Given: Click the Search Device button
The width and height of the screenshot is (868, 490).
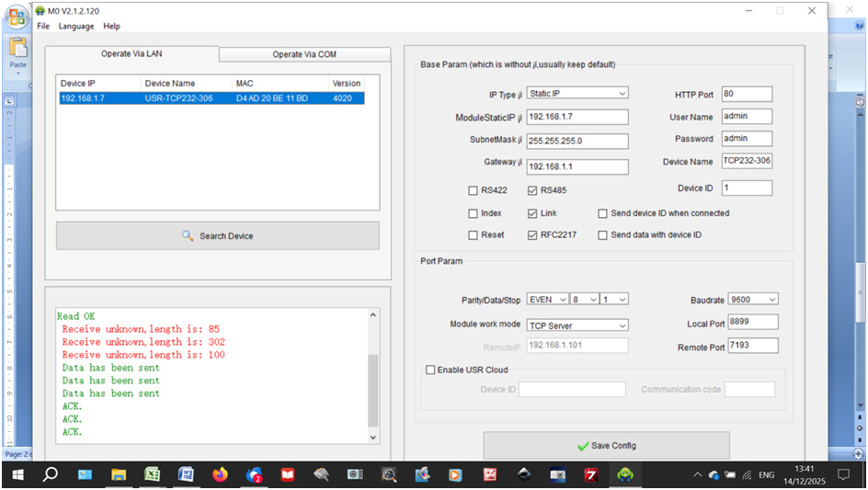Looking at the screenshot, I should click(217, 236).
